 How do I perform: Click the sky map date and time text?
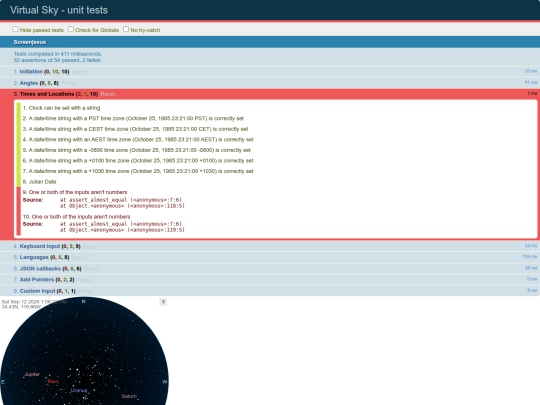[x=34, y=302]
